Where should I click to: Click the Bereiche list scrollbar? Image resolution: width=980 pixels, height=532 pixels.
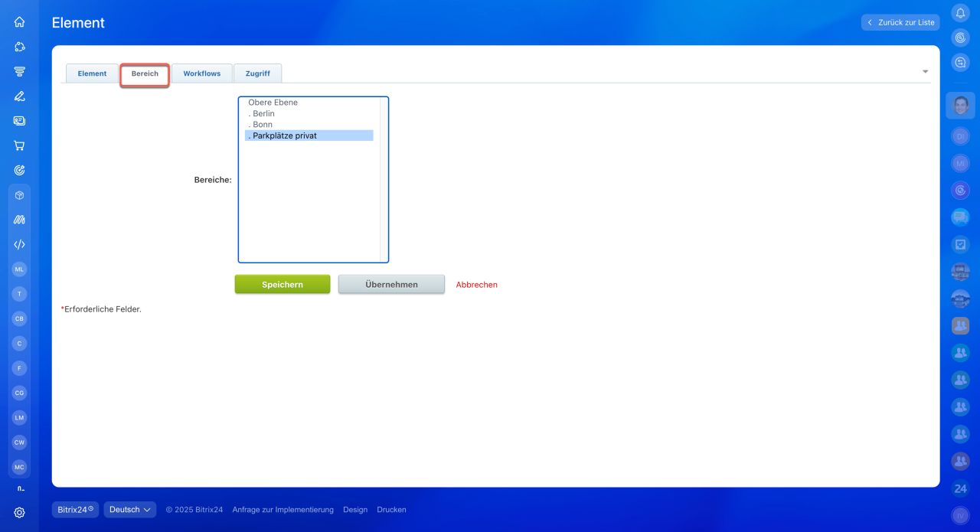(x=384, y=179)
